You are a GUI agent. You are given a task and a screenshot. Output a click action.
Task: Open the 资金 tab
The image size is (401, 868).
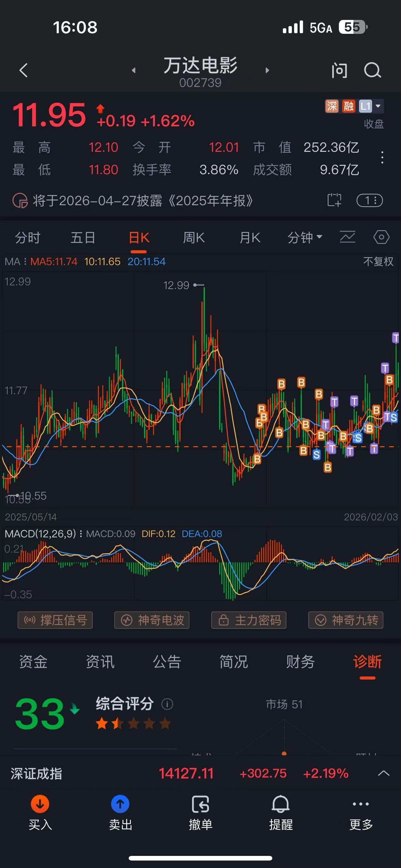pos(33,662)
